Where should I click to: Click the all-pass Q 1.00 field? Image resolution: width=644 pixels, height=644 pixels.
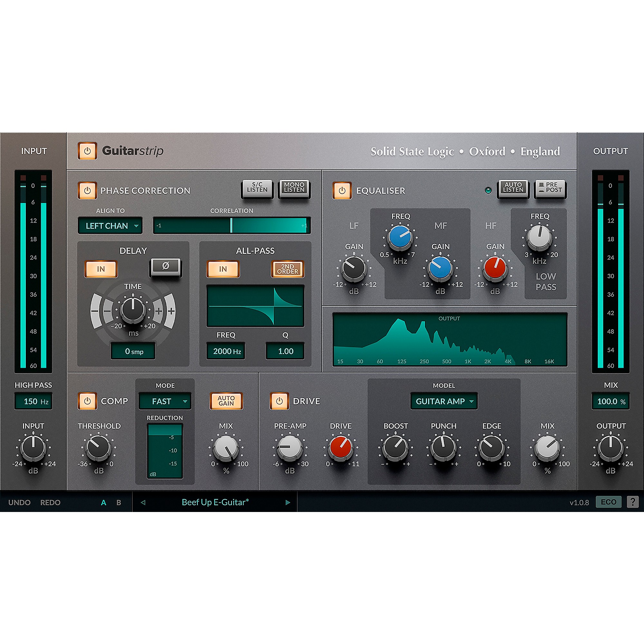[285, 351]
